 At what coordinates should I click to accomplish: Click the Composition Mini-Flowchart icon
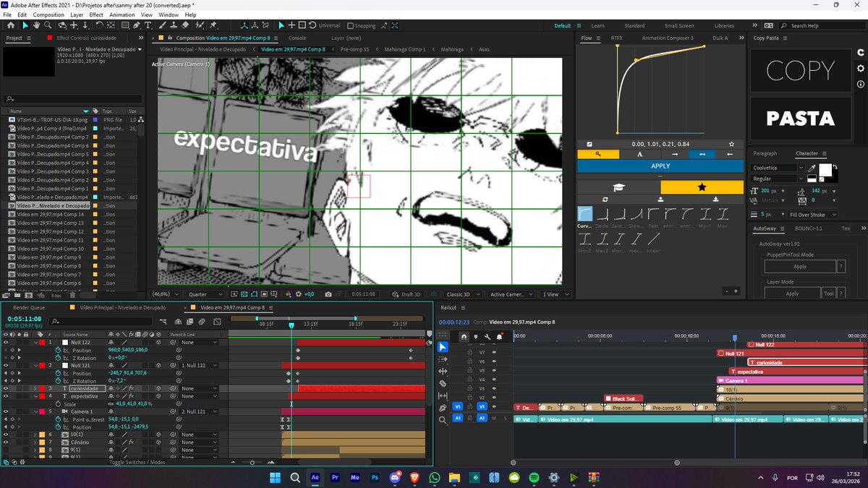pyautogui.click(x=163, y=322)
